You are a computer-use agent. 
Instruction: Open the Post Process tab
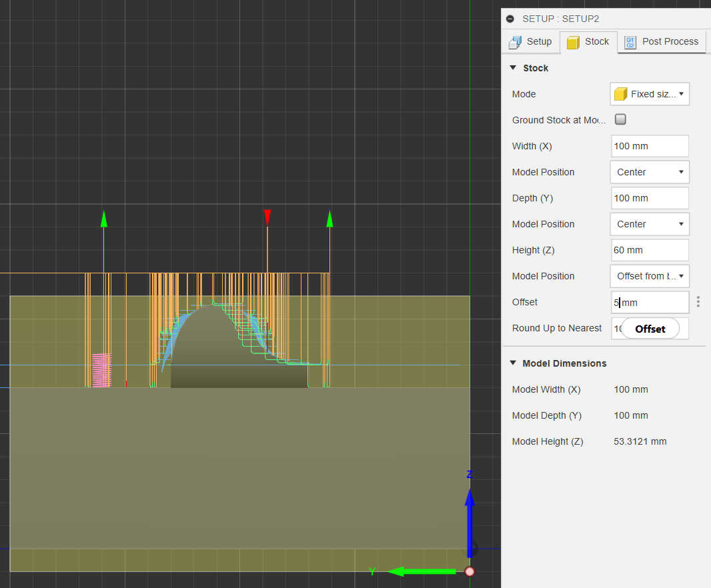pyautogui.click(x=661, y=42)
